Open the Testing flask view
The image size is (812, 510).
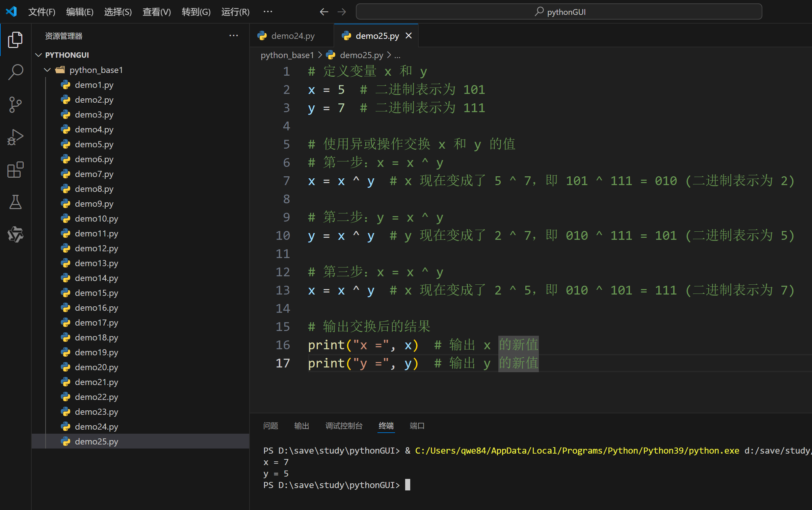pos(15,202)
